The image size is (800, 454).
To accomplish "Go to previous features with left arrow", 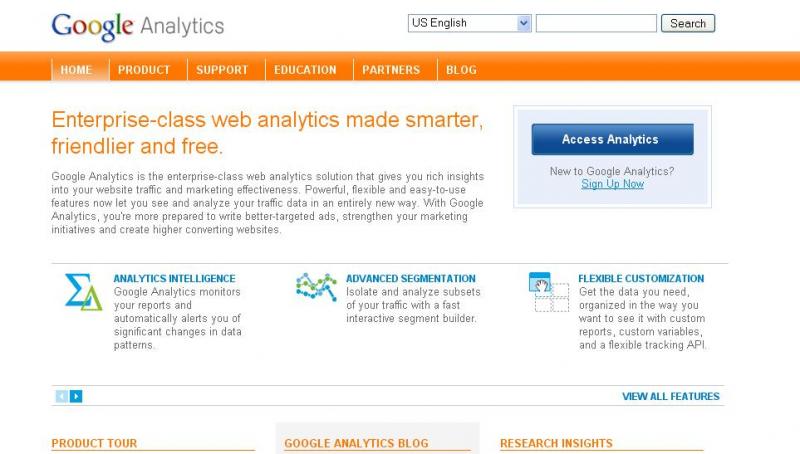I will 62,396.
